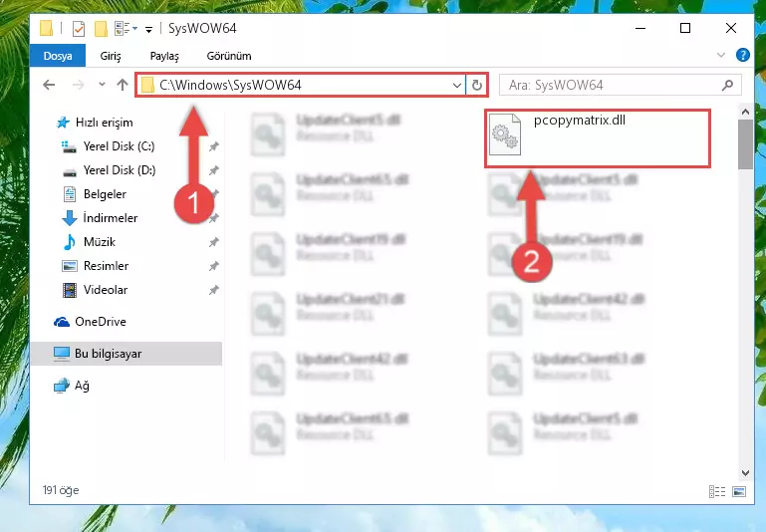This screenshot has height=532, width=766.
Task: Click the search magnifier icon
Action: [727, 85]
